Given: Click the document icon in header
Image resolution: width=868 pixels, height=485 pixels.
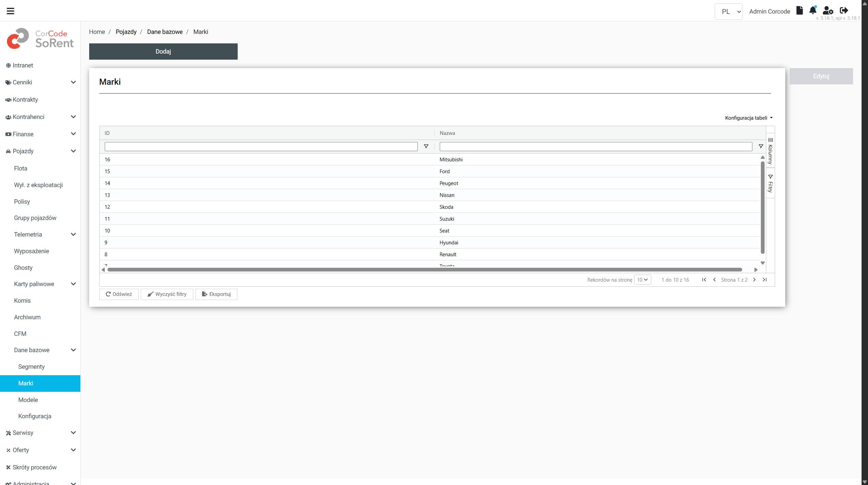Looking at the screenshot, I should (x=800, y=10).
